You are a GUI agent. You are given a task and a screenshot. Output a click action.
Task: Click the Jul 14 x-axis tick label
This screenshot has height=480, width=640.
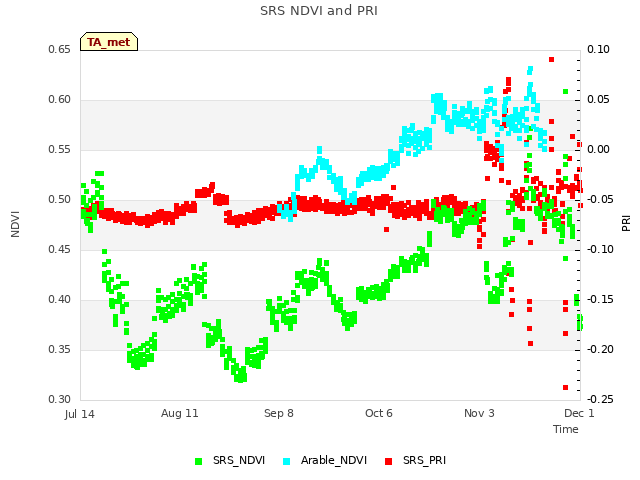tap(80, 414)
